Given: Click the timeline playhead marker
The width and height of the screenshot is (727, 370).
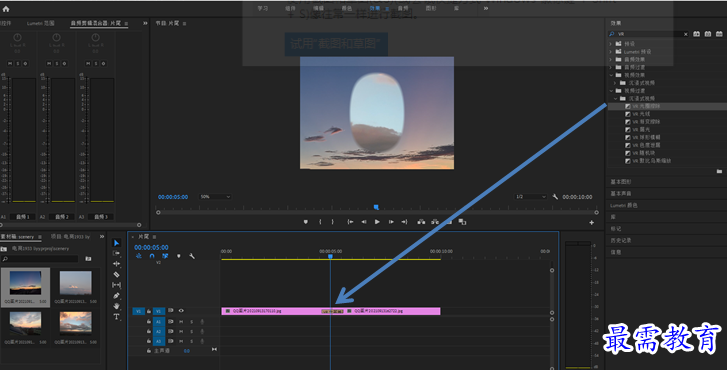Looking at the screenshot, I should 330,256.
